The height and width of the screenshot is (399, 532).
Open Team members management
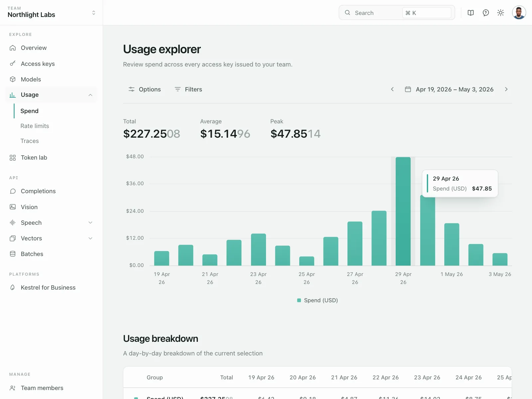tap(52, 388)
